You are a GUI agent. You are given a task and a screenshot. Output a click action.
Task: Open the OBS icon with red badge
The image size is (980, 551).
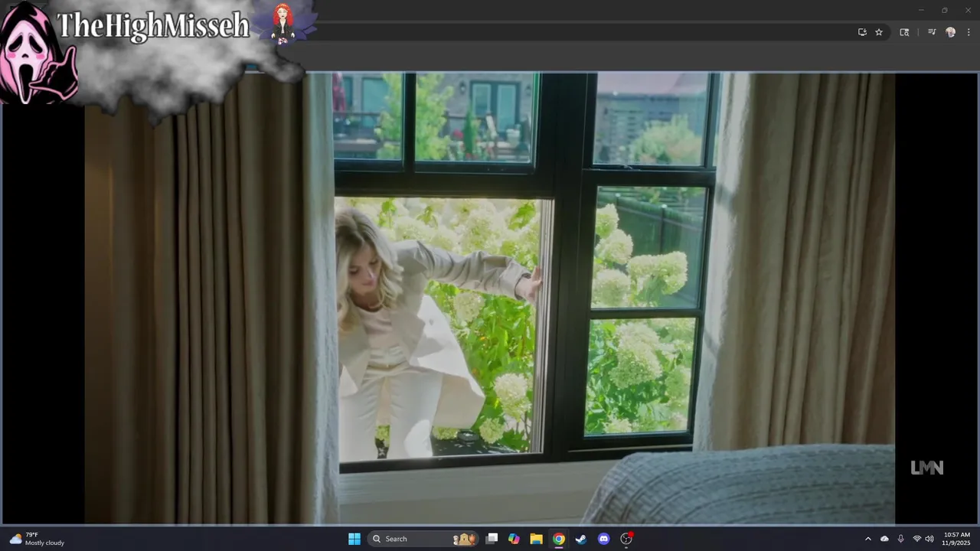pyautogui.click(x=626, y=539)
